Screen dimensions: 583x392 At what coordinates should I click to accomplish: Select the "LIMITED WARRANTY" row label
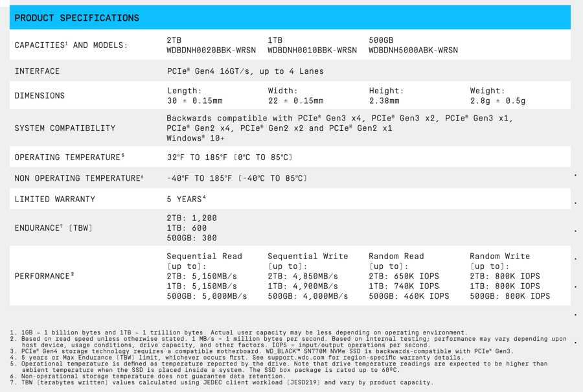click(54, 199)
